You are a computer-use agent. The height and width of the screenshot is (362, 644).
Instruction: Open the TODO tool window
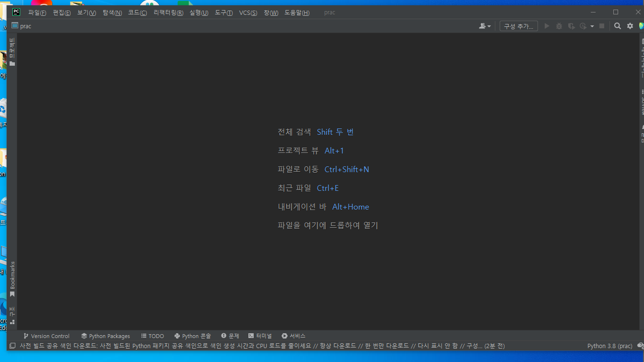pos(152,336)
